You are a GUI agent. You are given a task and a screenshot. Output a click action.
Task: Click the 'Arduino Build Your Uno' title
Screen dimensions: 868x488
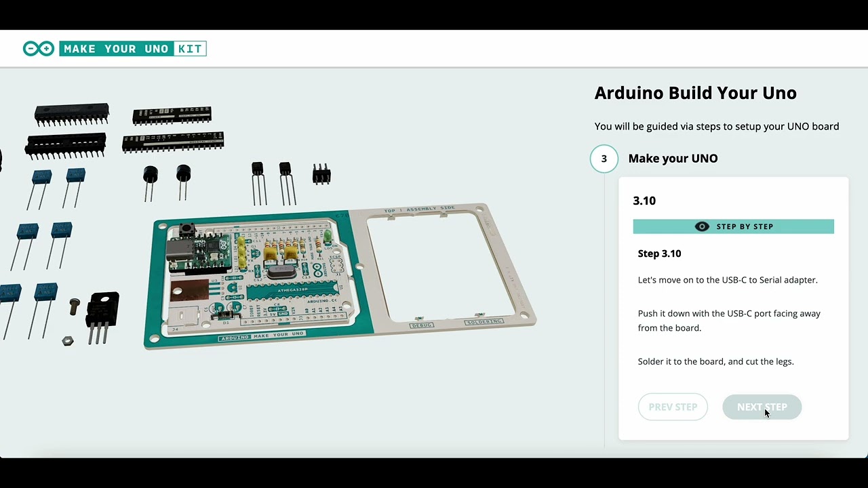[695, 93]
